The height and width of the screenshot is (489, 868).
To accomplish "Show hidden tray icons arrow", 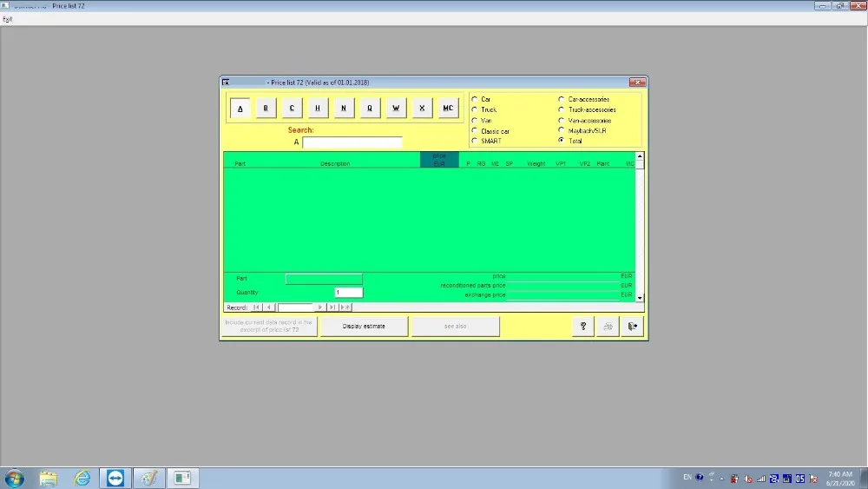I will pyautogui.click(x=722, y=479).
